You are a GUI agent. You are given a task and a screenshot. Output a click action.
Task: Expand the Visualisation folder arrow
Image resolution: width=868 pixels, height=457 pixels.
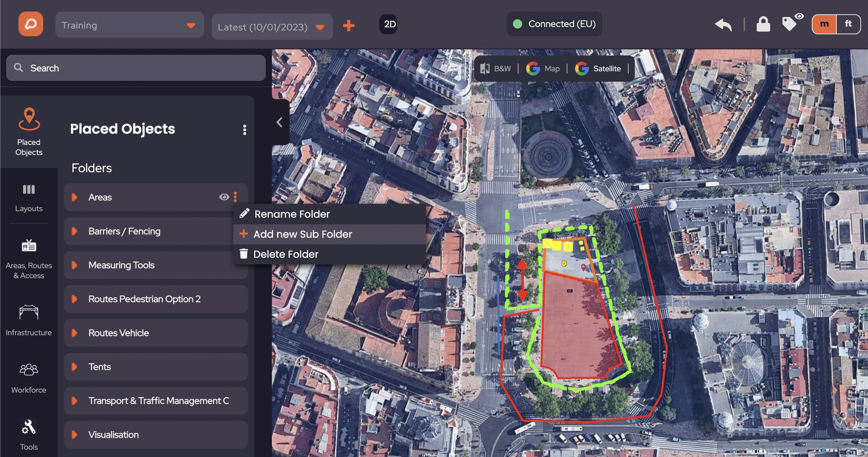75,435
